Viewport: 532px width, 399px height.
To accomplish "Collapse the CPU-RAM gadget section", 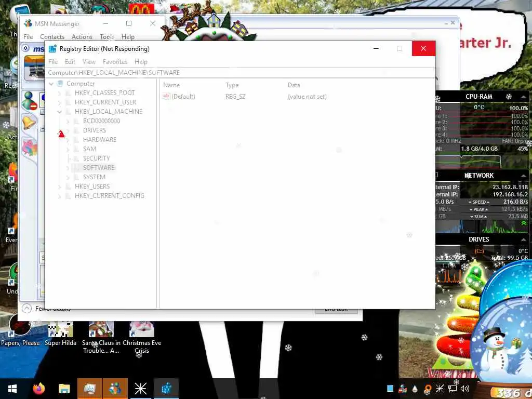I will point(524,97).
